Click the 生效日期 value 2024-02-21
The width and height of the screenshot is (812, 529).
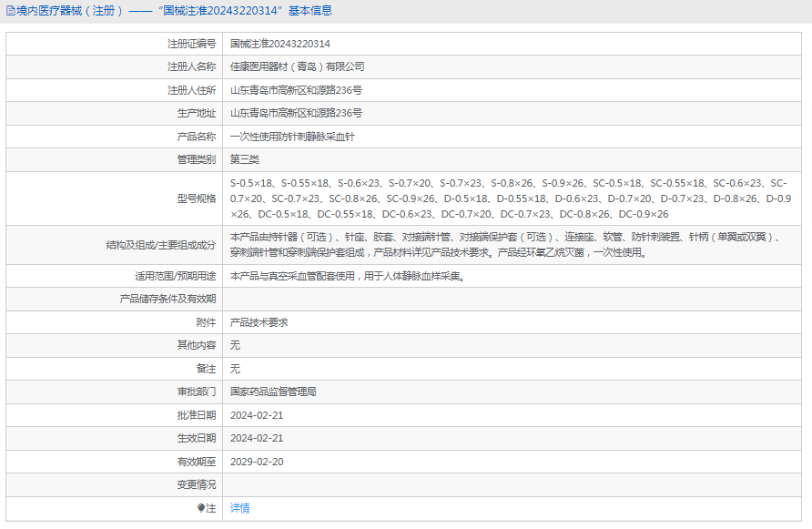pyautogui.click(x=257, y=438)
